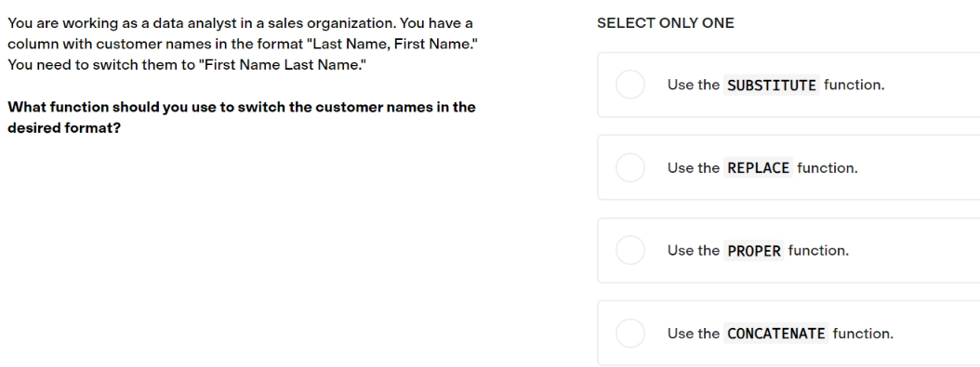The width and height of the screenshot is (980, 367).
Task: Select the SUBSTITUTE function radio button
Action: 630,85
